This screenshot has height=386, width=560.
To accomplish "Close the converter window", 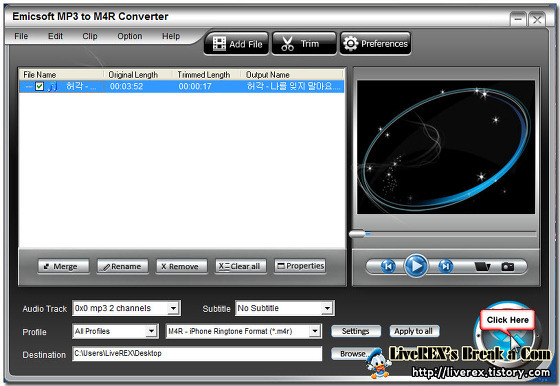I will pyautogui.click(x=537, y=19).
